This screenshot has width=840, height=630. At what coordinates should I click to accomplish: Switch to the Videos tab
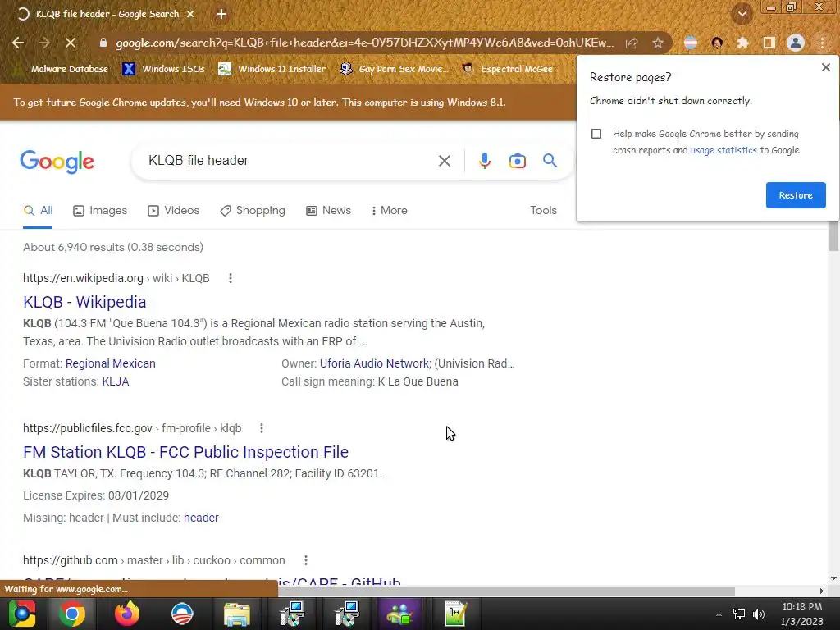pyautogui.click(x=174, y=211)
